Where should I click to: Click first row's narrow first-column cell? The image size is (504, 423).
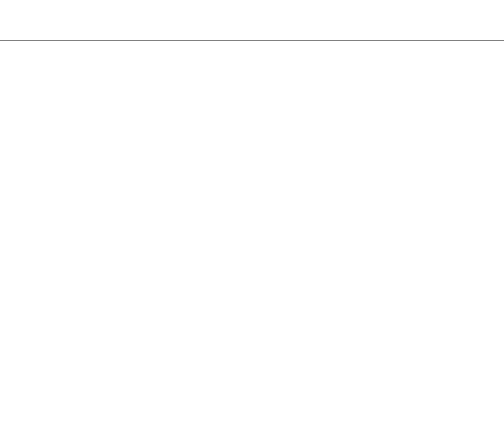[21, 94]
